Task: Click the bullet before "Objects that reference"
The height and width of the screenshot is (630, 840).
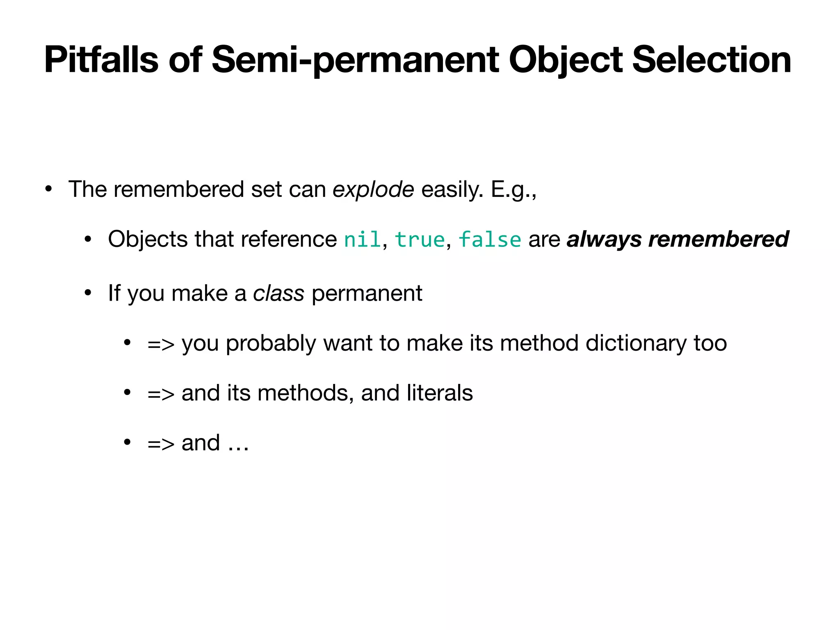Action: coord(88,240)
